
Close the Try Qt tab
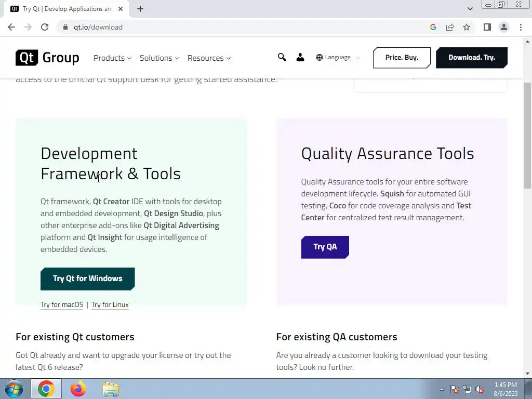(121, 9)
